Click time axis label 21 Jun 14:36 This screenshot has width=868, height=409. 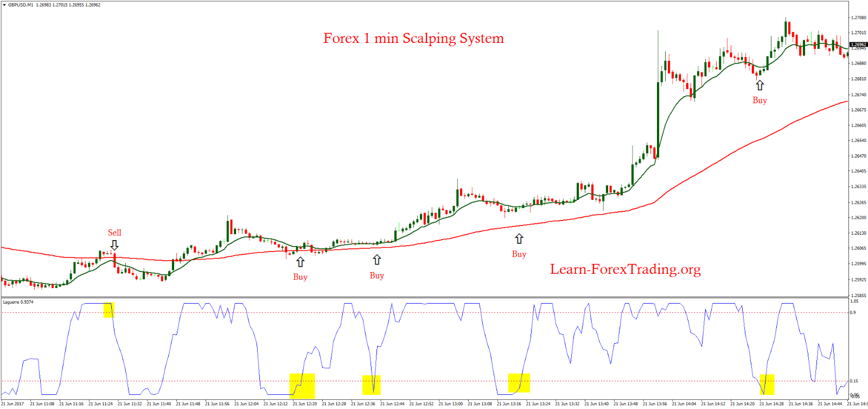[801, 404]
